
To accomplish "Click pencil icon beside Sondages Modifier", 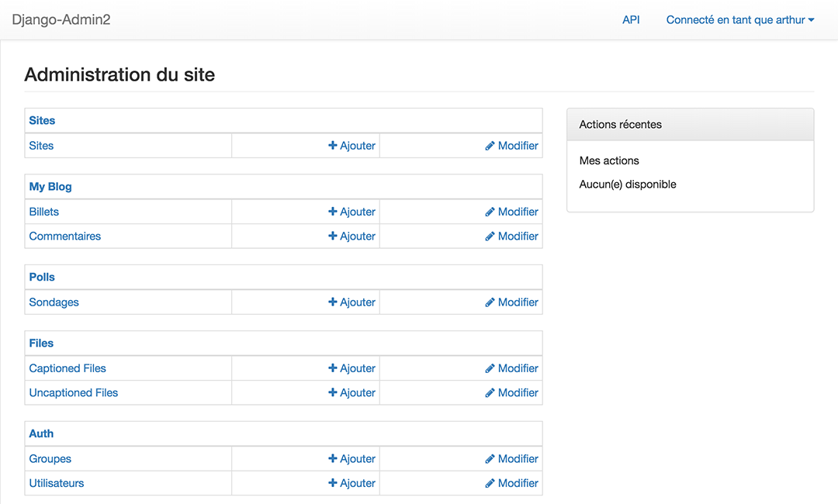I will (490, 302).
